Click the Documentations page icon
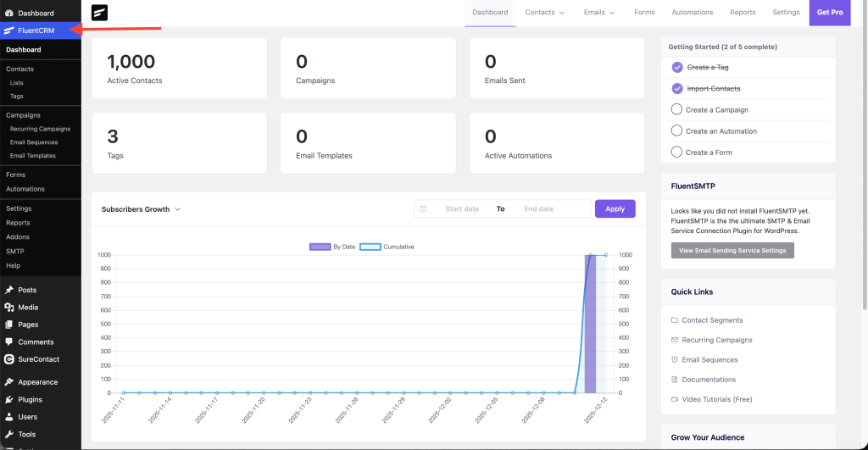Image resolution: width=868 pixels, height=450 pixels. point(675,380)
